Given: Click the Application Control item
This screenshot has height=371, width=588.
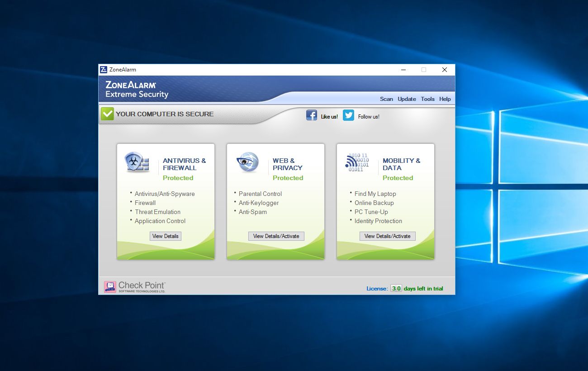Looking at the screenshot, I should coord(160,221).
